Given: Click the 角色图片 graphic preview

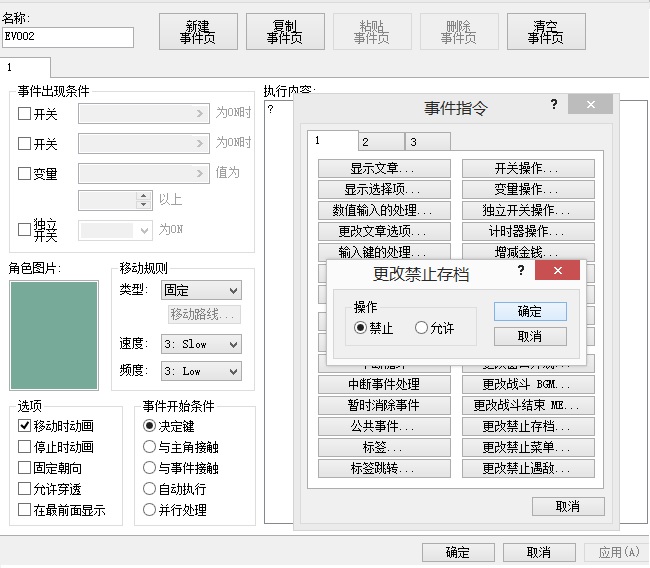Looking at the screenshot, I should [x=54, y=335].
